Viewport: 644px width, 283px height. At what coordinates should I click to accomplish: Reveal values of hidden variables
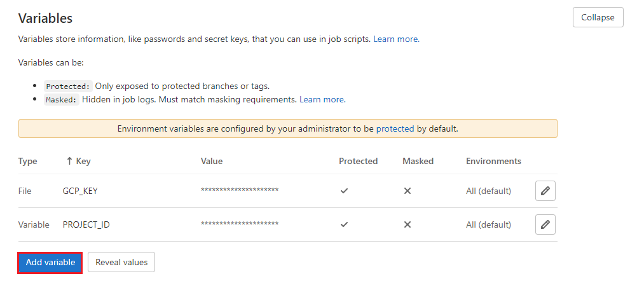click(x=121, y=262)
